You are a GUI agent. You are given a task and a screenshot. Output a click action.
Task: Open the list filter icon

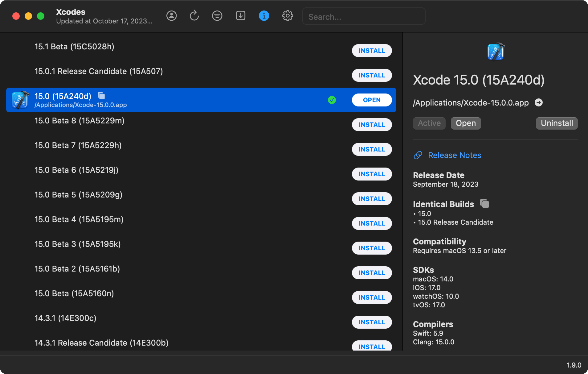pyautogui.click(x=217, y=16)
